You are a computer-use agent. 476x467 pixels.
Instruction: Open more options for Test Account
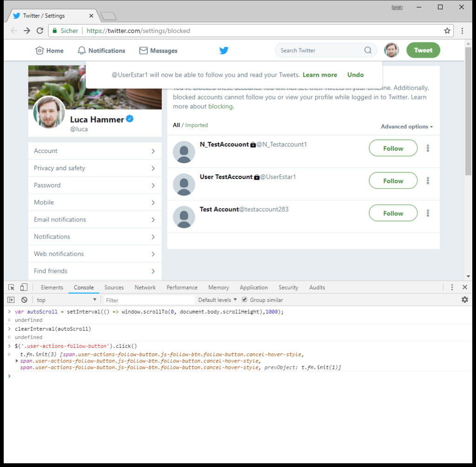pos(428,213)
